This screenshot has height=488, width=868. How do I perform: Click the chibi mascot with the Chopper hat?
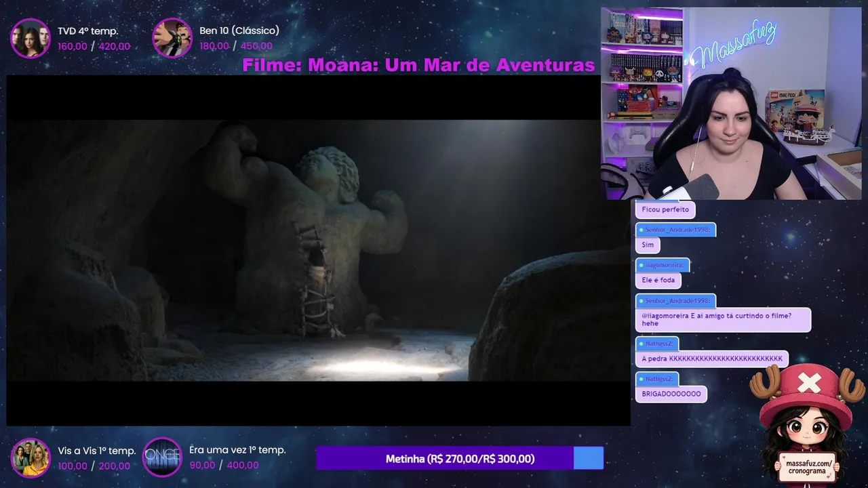pos(808,426)
